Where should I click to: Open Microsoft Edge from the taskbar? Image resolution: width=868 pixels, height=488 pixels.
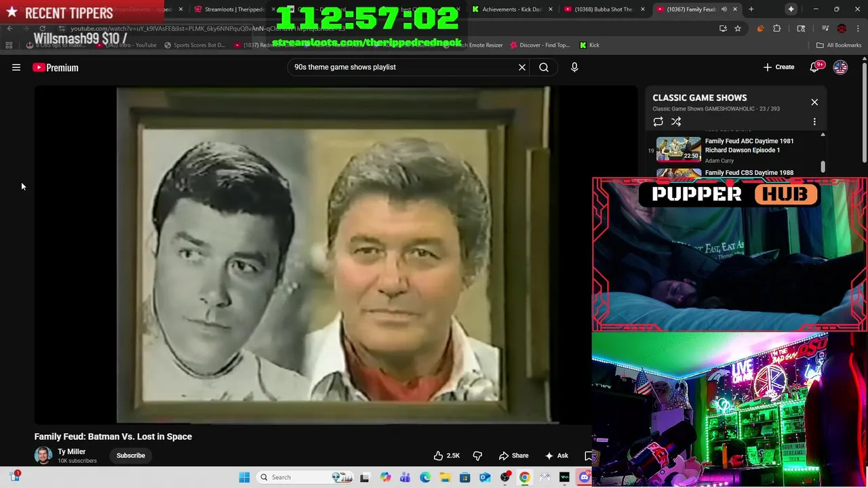click(x=425, y=477)
